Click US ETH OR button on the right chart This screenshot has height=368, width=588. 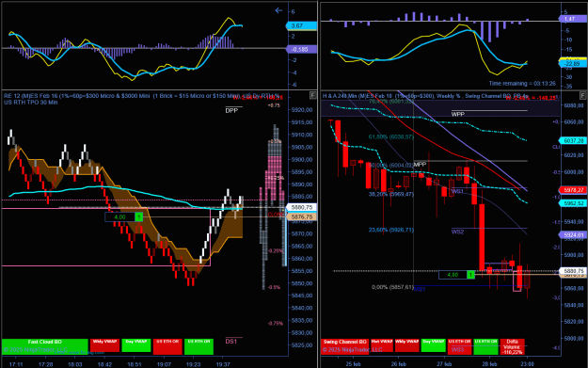coord(459,345)
